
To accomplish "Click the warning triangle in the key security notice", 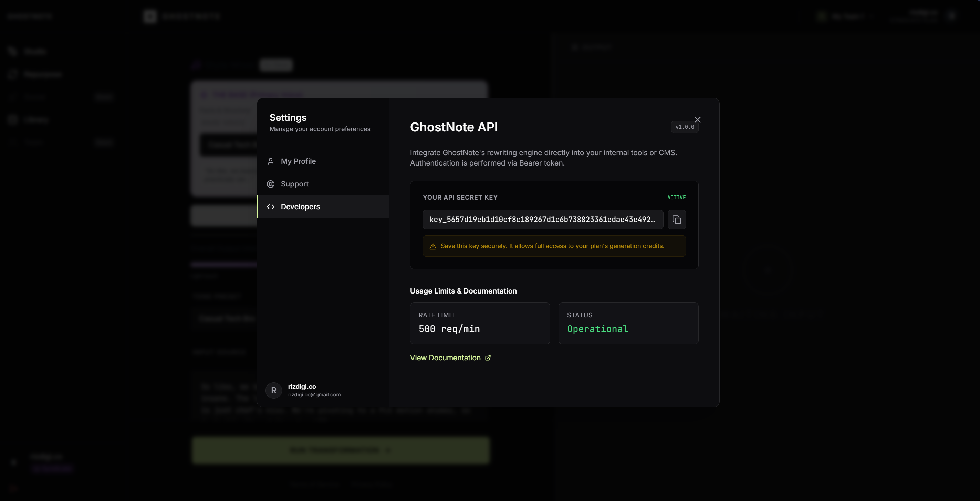I will pos(432,246).
